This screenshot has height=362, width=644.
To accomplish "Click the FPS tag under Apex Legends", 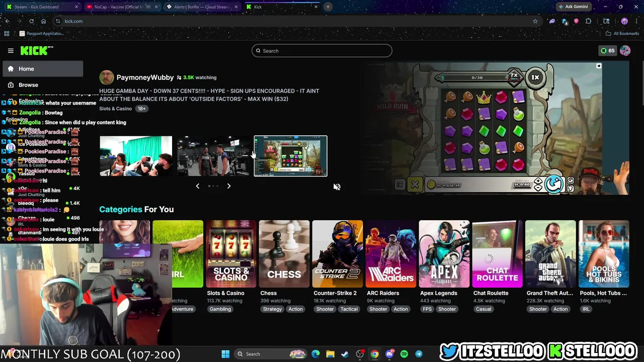I will (427, 309).
